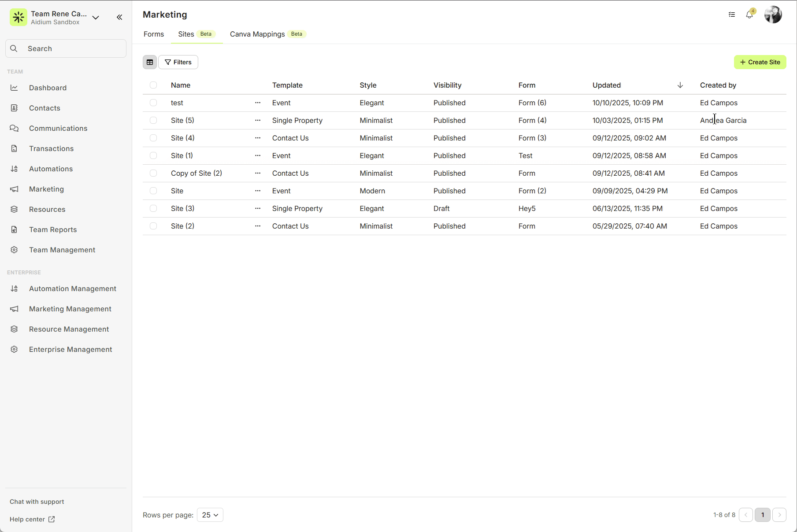797x532 pixels.
Task: Go to next page arrow
Action: click(x=779, y=515)
